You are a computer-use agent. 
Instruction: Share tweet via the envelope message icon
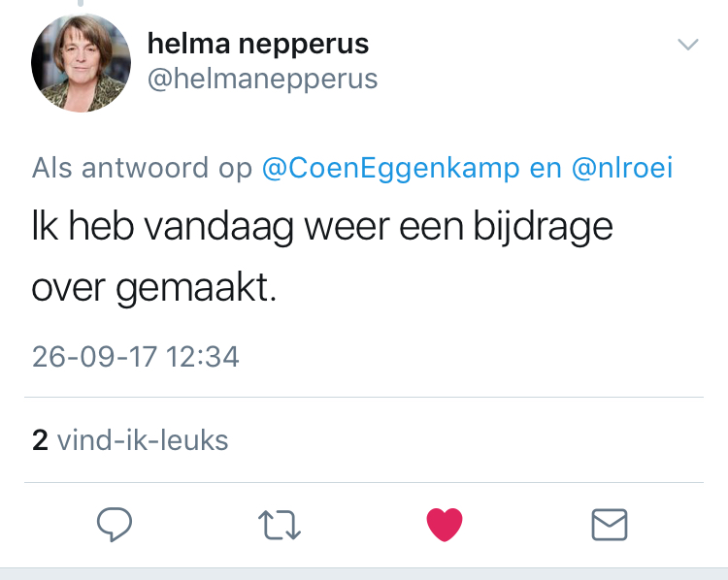tap(610, 525)
